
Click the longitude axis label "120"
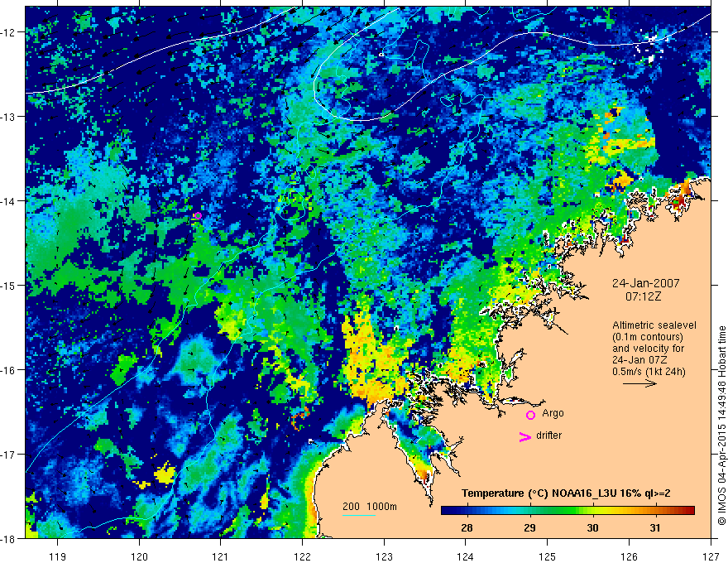pyautogui.click(x=139, y=556)
